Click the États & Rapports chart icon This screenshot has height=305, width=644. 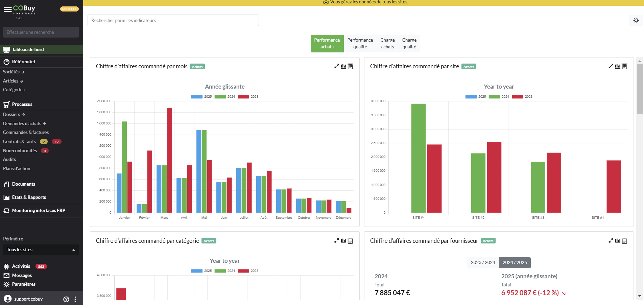click(6, 197)
